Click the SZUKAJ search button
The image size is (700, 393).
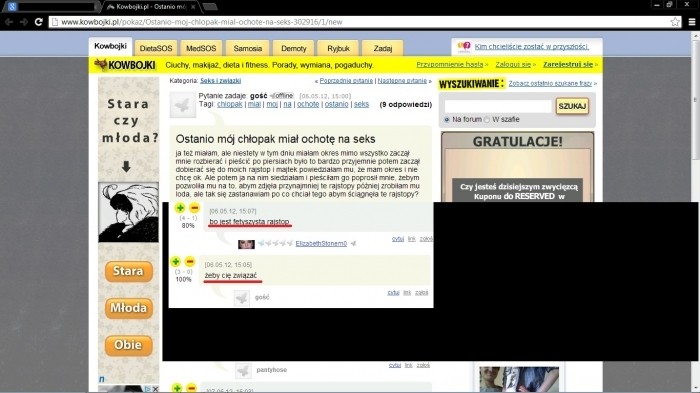(572, 106)
